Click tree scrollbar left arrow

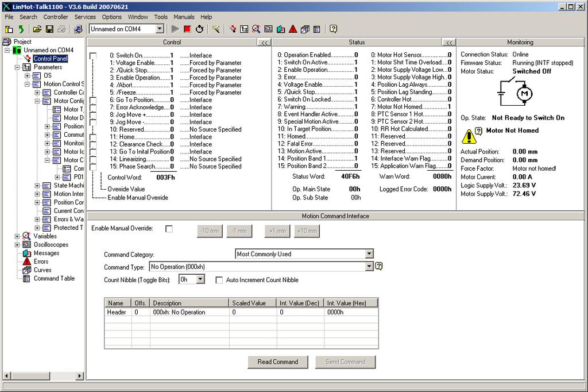7,375
